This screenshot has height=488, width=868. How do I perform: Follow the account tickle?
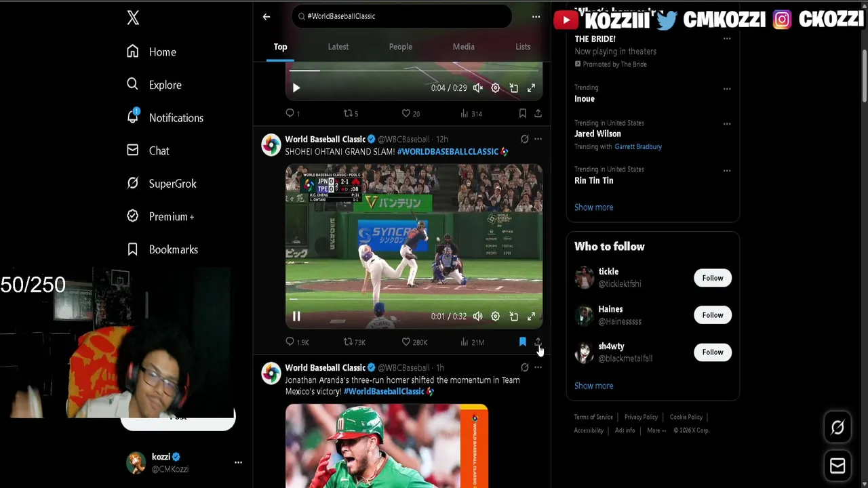pyautogui.click(x=713, y=278)
